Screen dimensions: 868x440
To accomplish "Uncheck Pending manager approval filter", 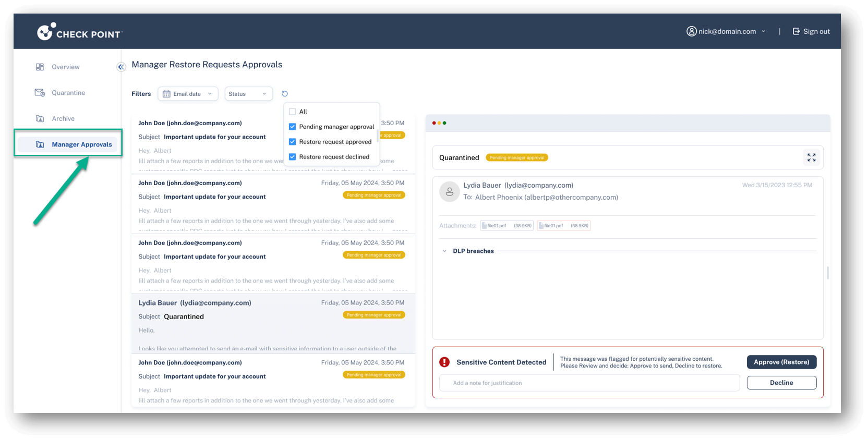I will tap(292, 127).
